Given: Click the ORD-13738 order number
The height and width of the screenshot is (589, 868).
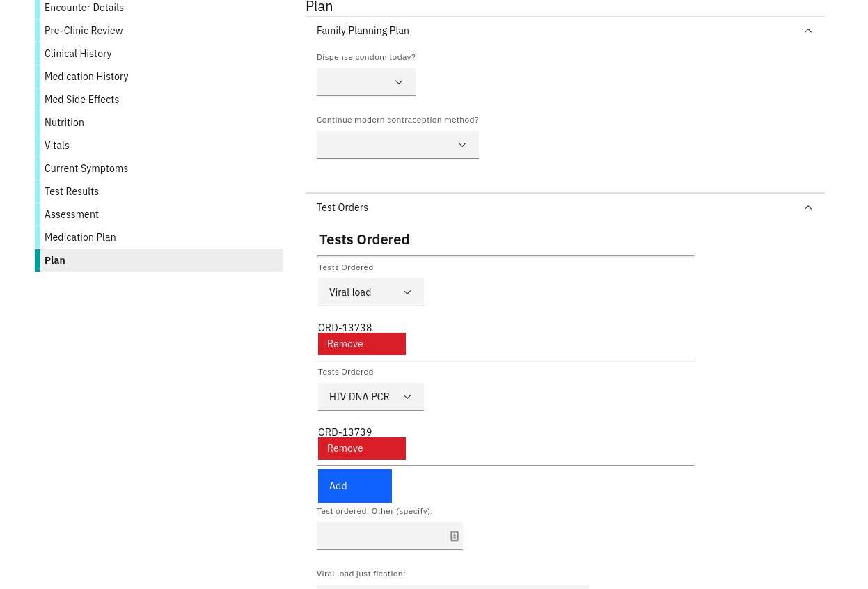Looking at the screenshot, I should [x=345, y=327].
